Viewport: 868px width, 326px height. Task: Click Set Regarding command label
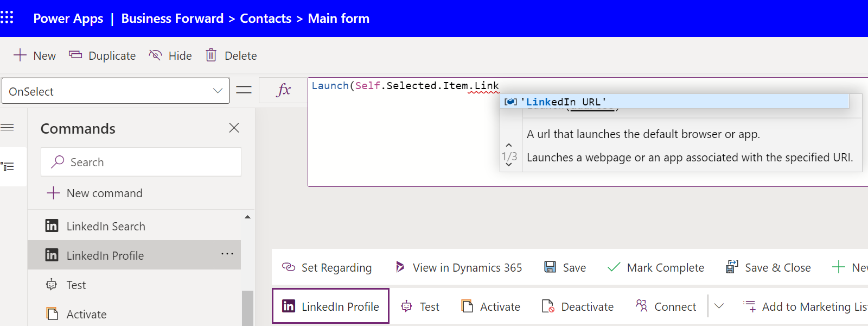click(336, 267)
